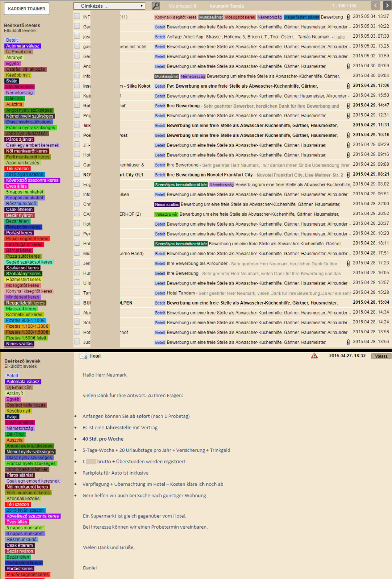Tick checkbox of the 2015.05.03. 18:22 email
The image size is (392, 579).
77,26
